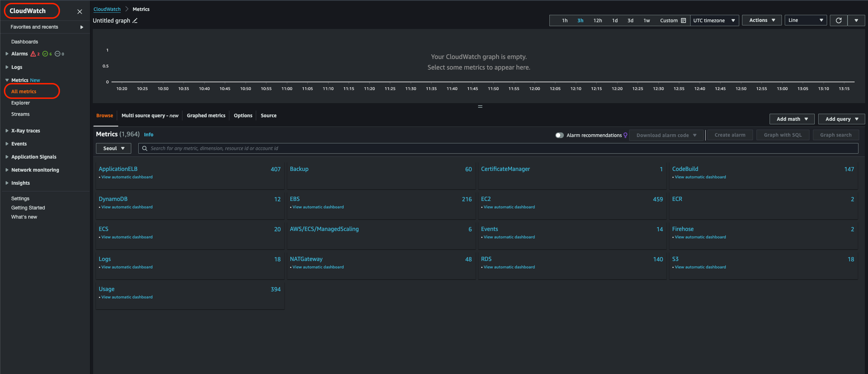Click the alarms in-alarm warning icon
The height and width of the screenshot is (374, 868).
[x=33, y=54]
